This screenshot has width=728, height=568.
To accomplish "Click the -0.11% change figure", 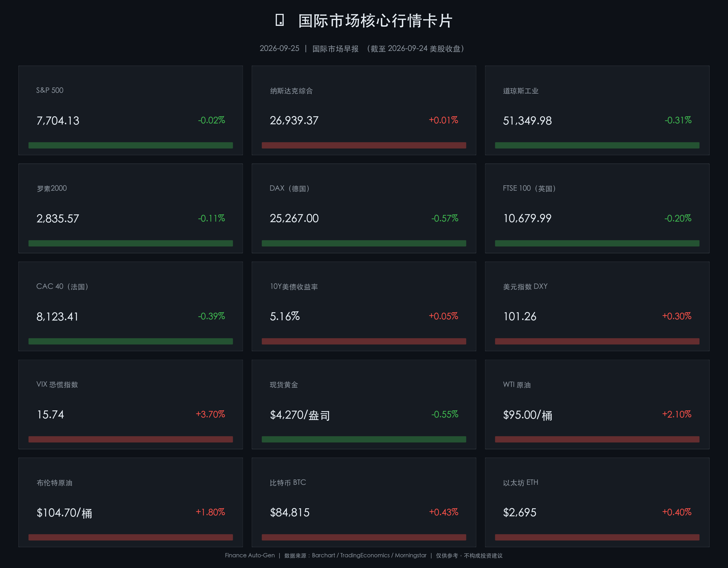I will coord(211,218).
